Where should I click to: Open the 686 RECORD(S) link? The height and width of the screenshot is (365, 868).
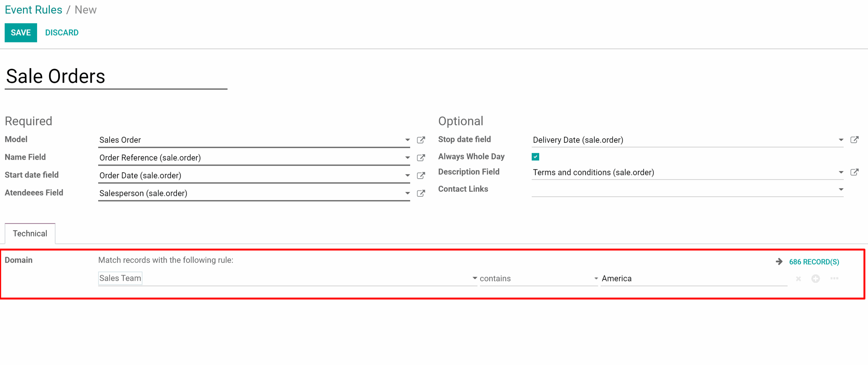[814, 262]
